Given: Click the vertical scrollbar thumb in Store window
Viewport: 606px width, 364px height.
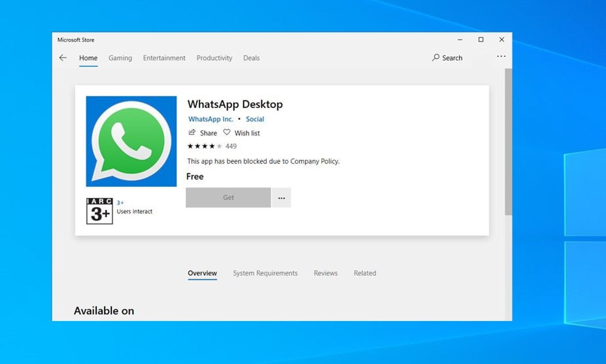Looking at the screenshot, I should 508,142.
